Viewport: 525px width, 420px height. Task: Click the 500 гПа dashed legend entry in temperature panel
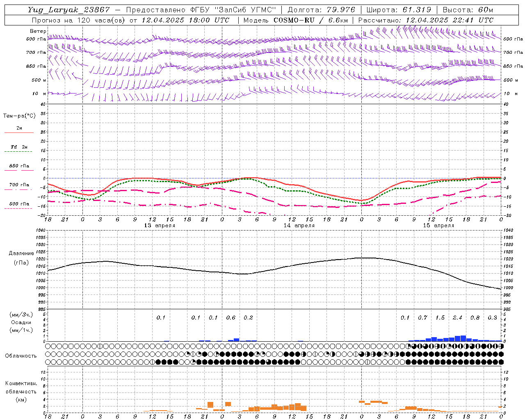19,204
